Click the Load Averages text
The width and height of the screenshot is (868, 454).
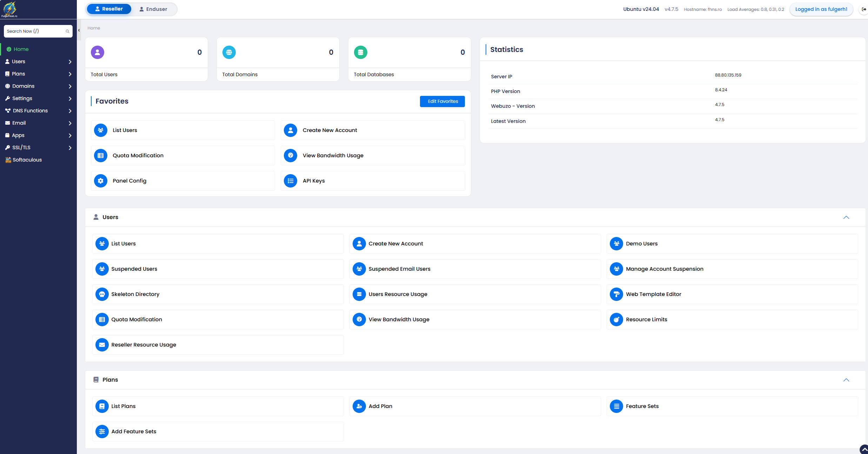click(x=756, y=9)
